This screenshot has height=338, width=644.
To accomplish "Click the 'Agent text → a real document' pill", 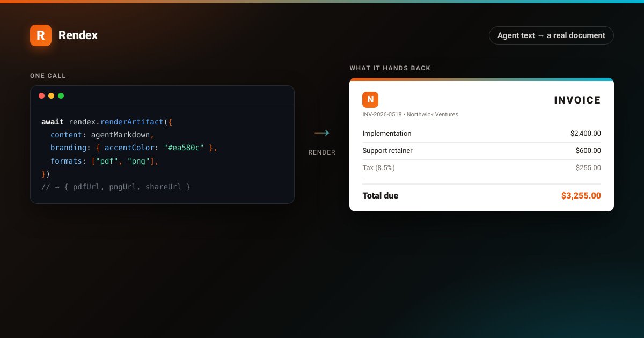I will pos(551,35).
